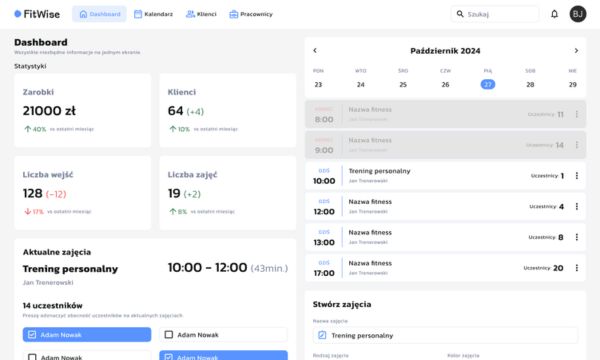Click the red down arrow by 17%
Viewport: 600px width, 360px height.
(x=27, y=211)
